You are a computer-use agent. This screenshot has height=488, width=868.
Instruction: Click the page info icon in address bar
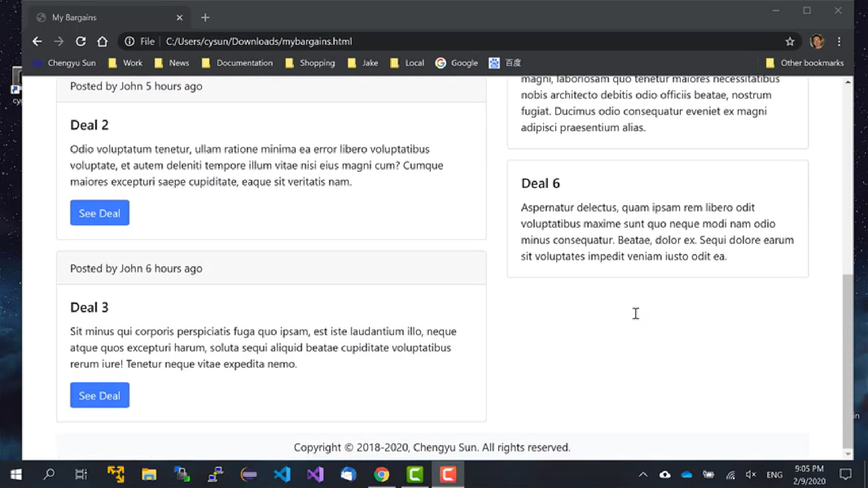coord(130,41)
